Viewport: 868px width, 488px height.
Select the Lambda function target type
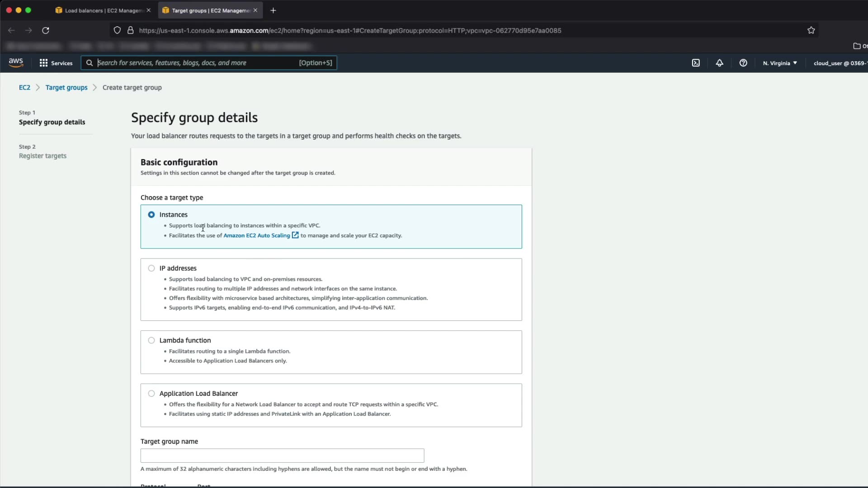pos(151,340)
